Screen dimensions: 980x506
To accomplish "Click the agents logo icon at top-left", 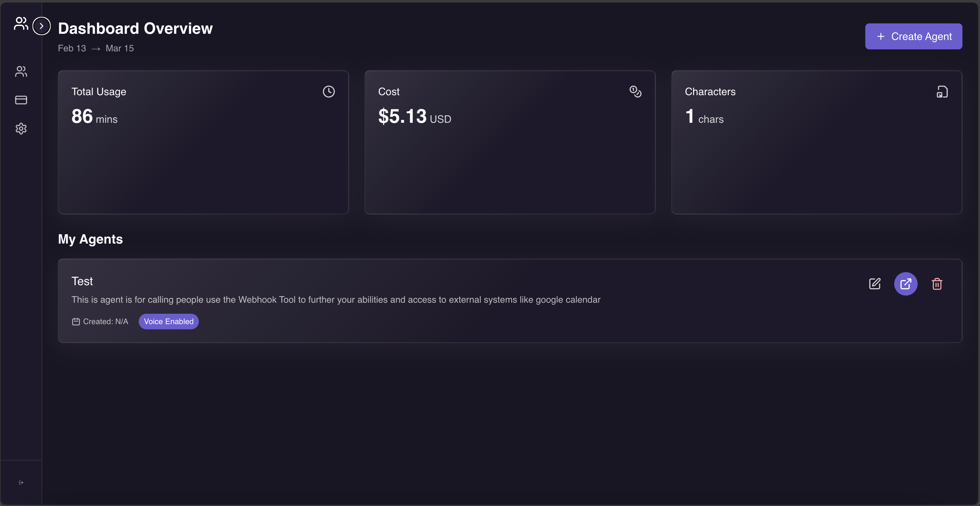I will pos(21,24).
